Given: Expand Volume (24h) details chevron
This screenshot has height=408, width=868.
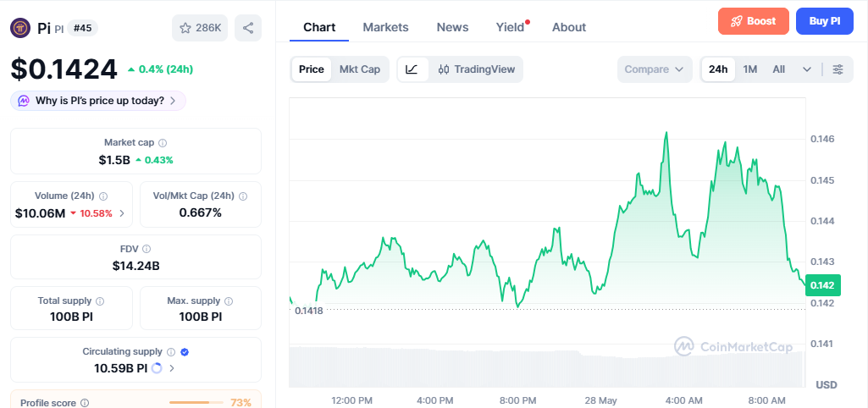Looking at the screenshot, I should (x=122, y=213).
